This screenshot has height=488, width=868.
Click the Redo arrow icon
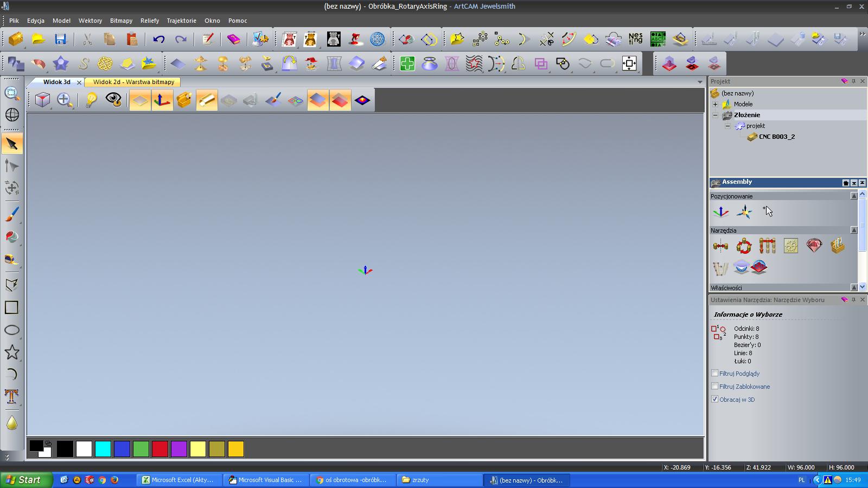tap(181, 39)
